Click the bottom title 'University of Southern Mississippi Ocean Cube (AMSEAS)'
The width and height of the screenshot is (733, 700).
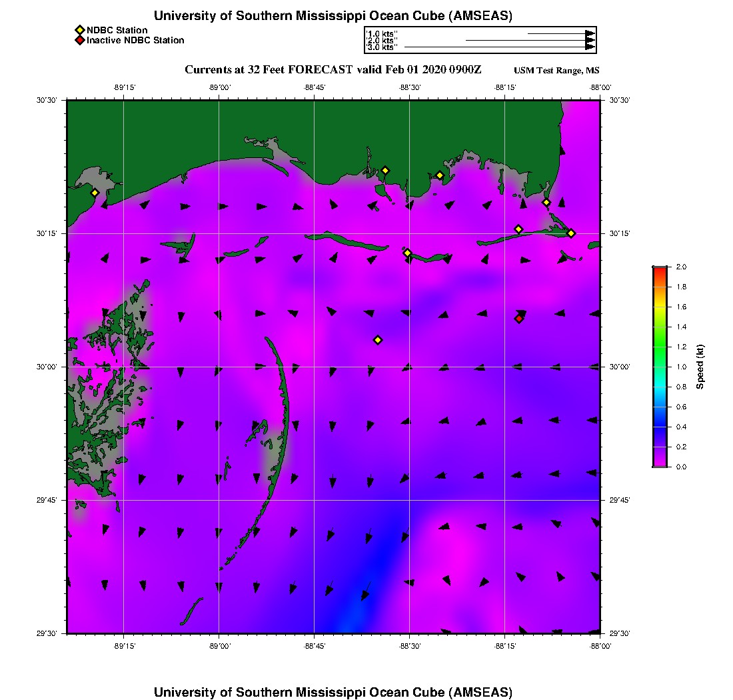[333, 692]
